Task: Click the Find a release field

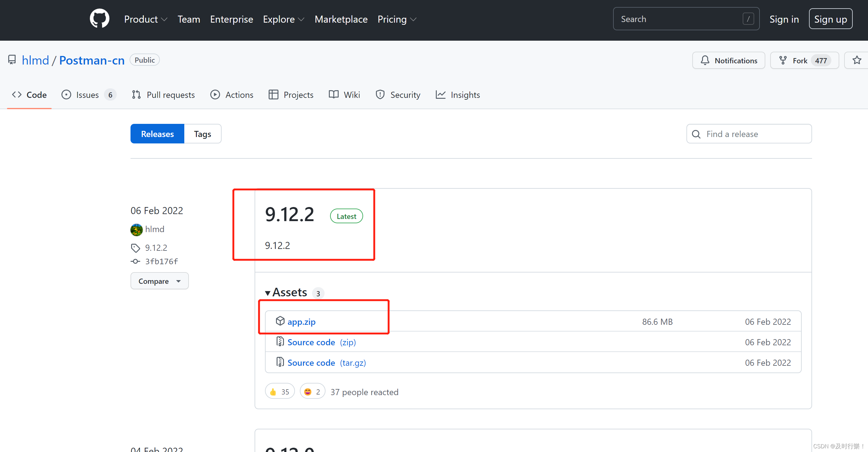Action: click(x=749, y=134)
